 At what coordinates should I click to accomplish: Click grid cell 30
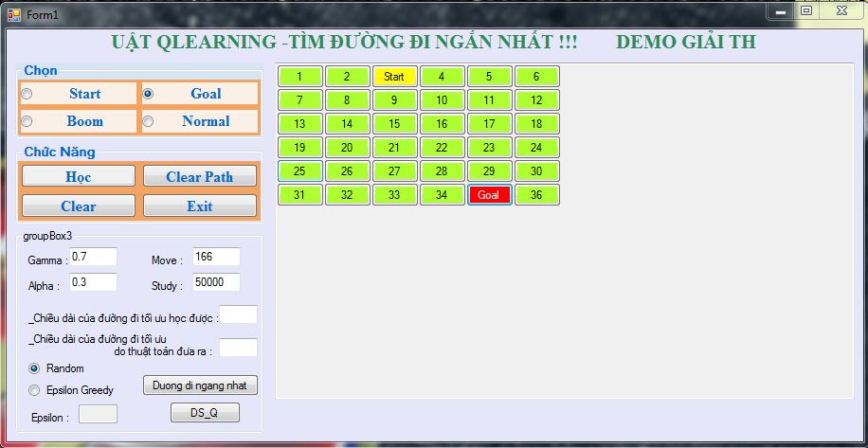click(537, 170)
